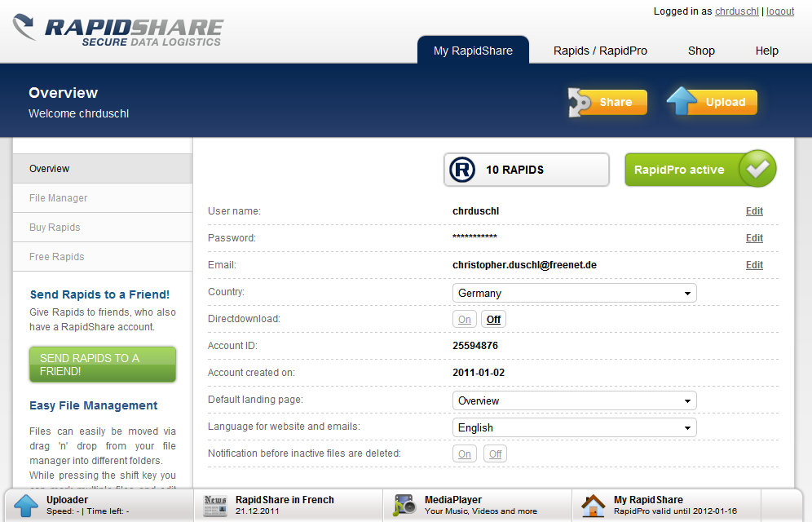
Task: Click the blue Upload arrow icon
Action: coord(682,101)
